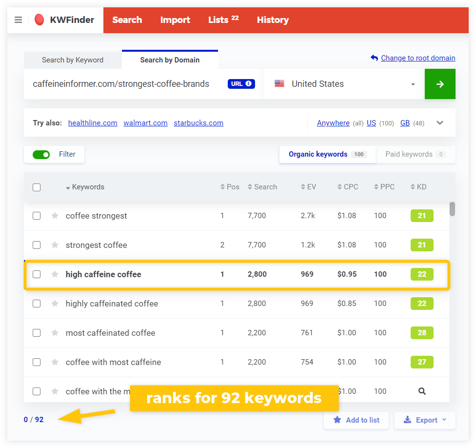This screenshot has width=476, height=448.
Task: Open the hamburger menu icon
Action: point(19,20)
